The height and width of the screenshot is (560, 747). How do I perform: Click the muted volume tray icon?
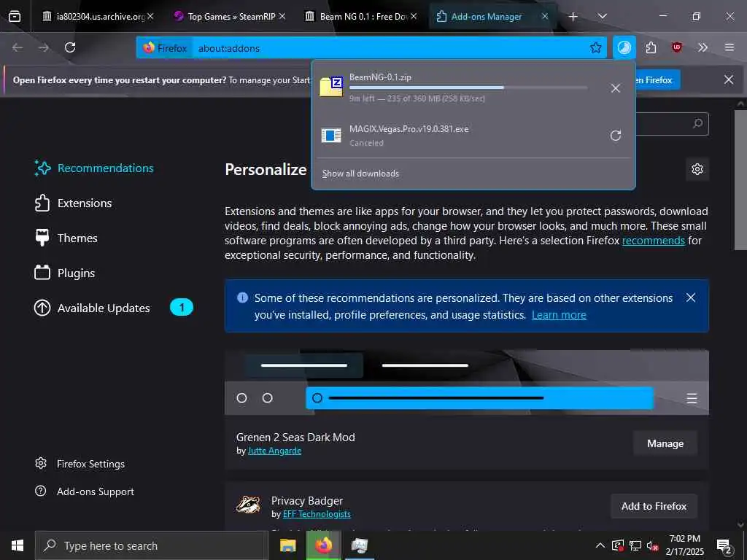652,545
